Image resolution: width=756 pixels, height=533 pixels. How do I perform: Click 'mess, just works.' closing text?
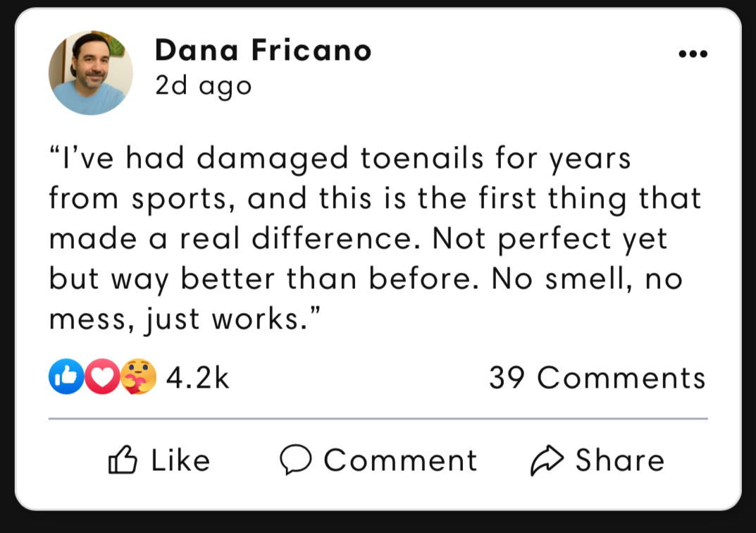185,321
